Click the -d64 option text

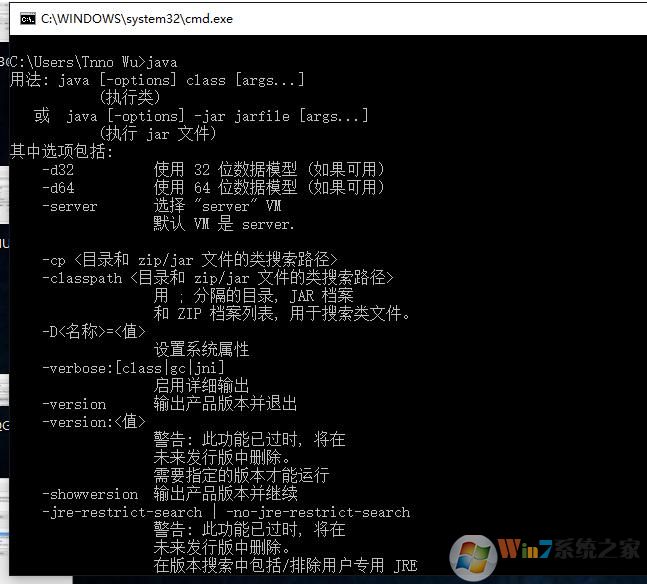click(x=58, y=188)
